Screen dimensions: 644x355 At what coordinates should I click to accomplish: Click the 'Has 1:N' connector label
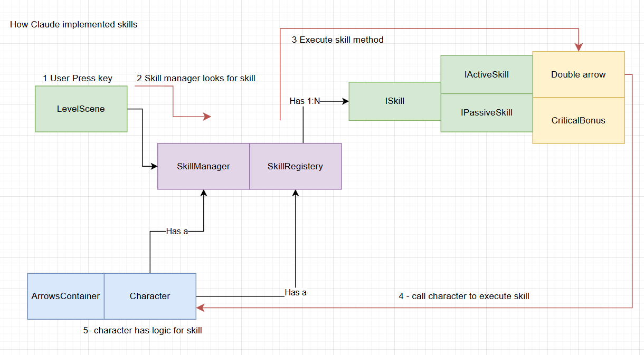point(305,101)
